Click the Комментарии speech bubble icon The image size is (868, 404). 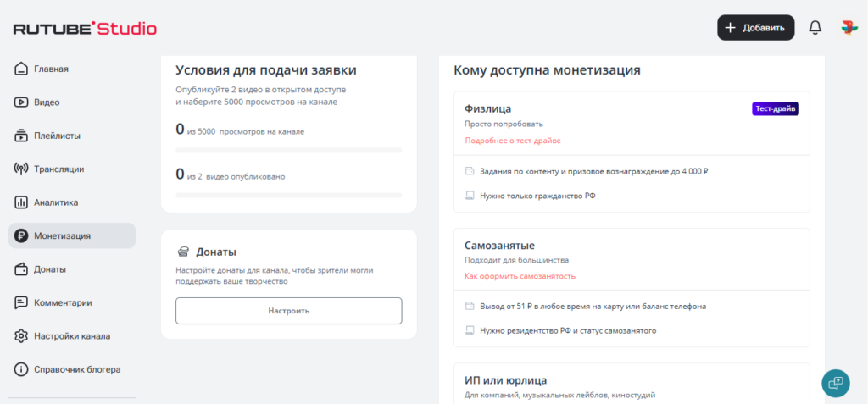click(21, 302)
